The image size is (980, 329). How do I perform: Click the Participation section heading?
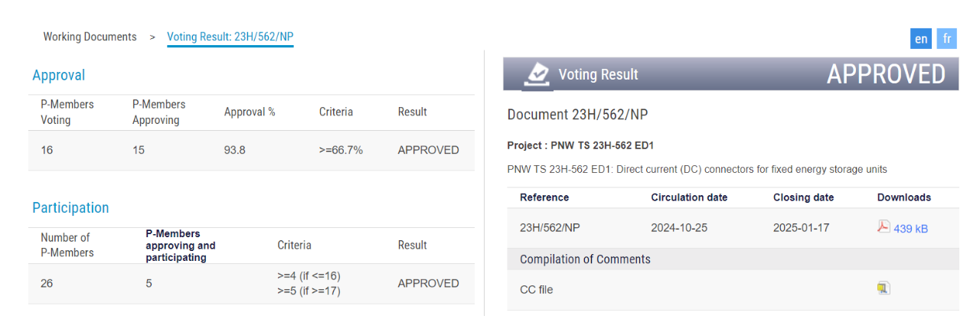[70, 207]
